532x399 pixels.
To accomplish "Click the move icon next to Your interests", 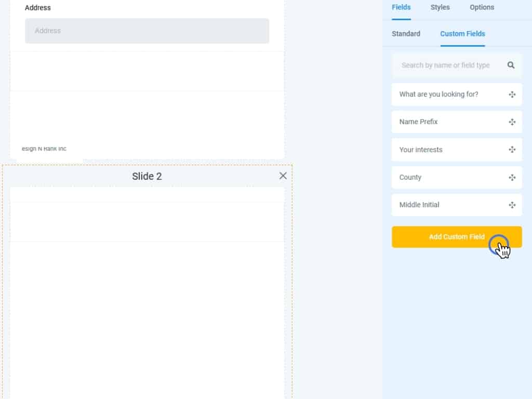I will coord(512,150).
